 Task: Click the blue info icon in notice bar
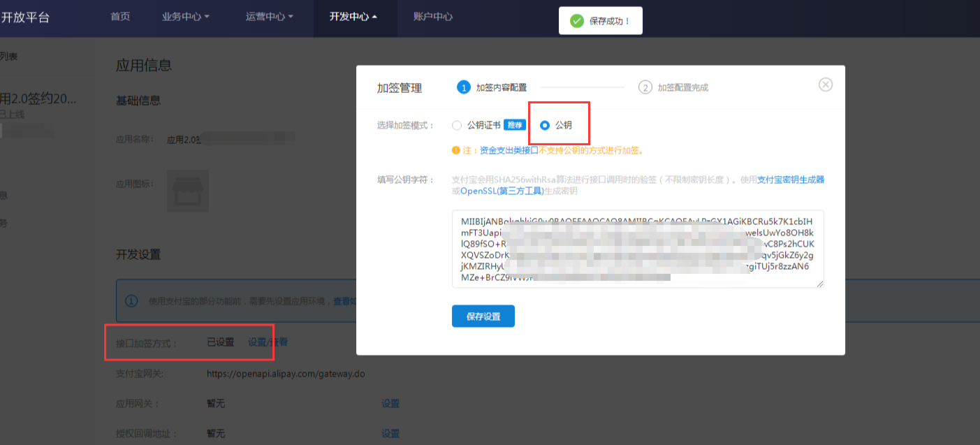tap(131, 301)
